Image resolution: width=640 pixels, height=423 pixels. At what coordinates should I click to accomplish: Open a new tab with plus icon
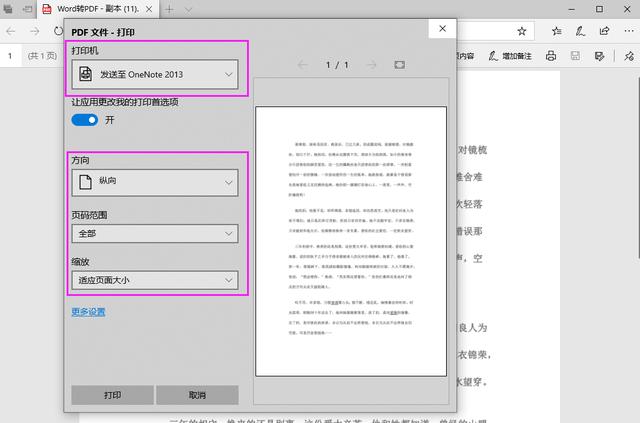tap(169, 9)
